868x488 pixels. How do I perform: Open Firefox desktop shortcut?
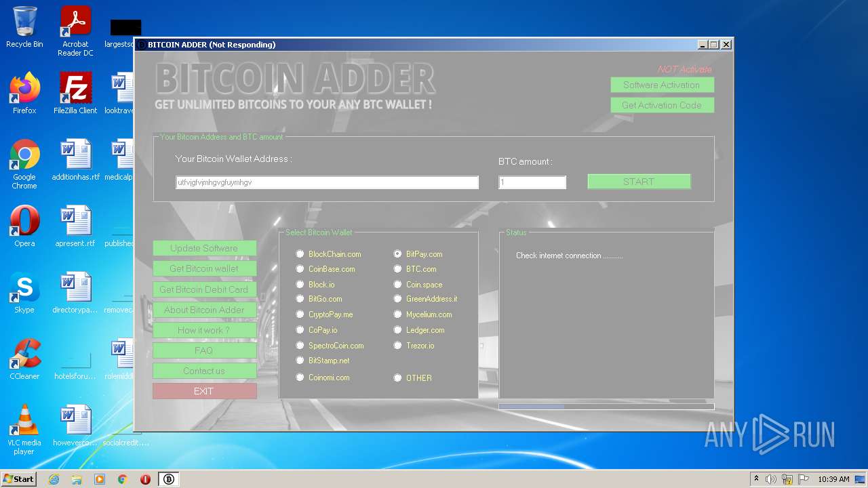click(24, 94)
